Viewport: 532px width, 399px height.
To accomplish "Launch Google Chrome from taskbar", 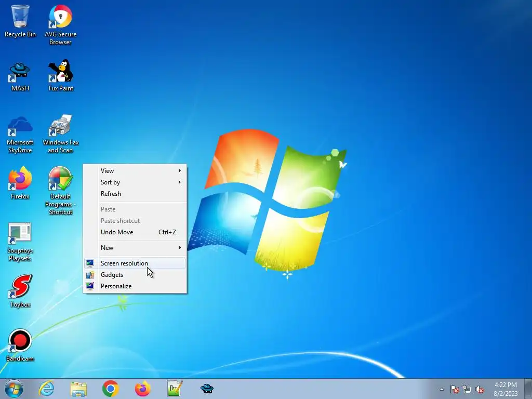I will coord(110,389).
